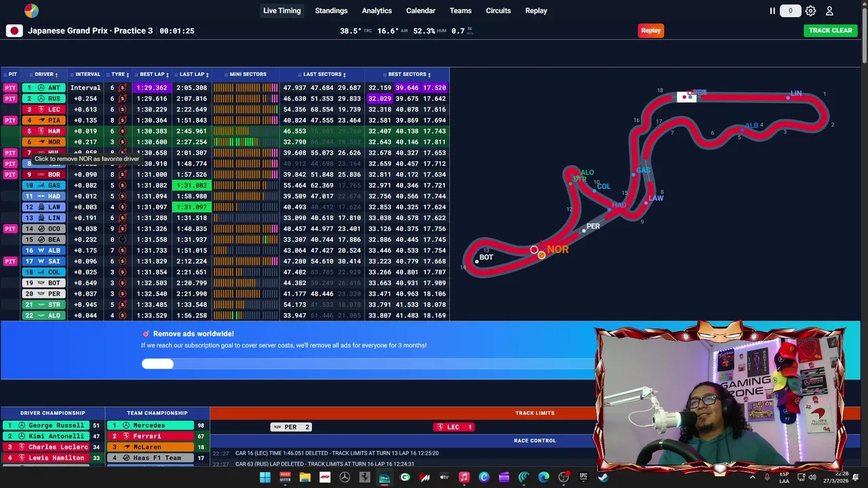Open the user account icon
Screen dimensions: 868x488
point(829,11)
